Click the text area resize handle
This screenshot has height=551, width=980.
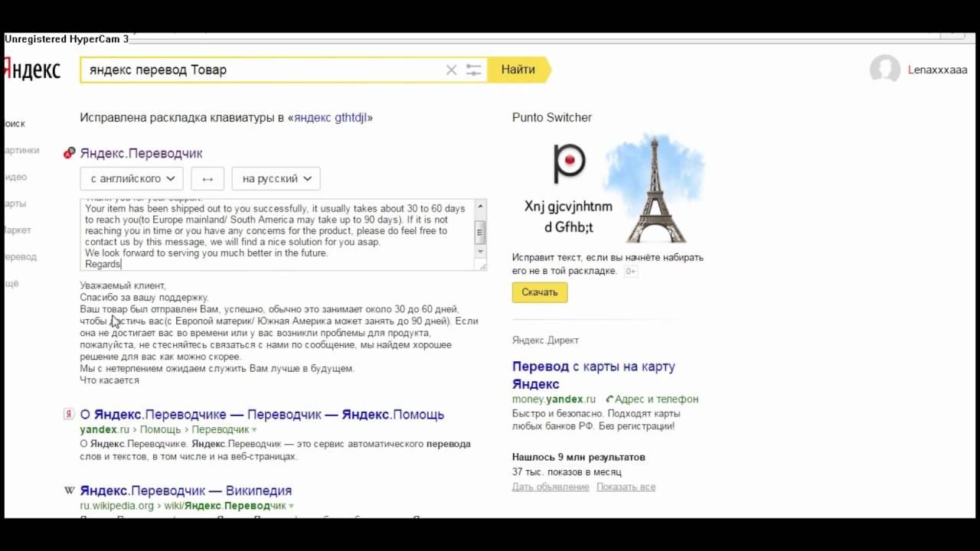[x=482, y=266]
